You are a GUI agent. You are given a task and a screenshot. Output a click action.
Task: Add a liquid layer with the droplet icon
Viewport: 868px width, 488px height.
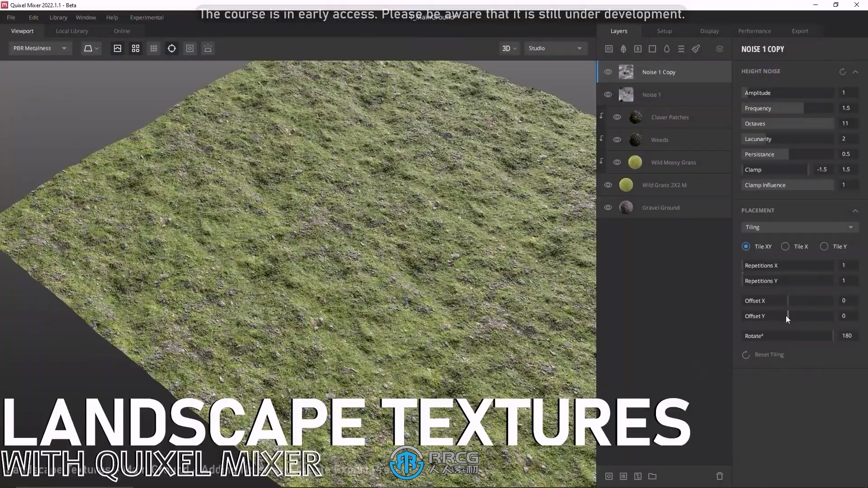[667, 49]
